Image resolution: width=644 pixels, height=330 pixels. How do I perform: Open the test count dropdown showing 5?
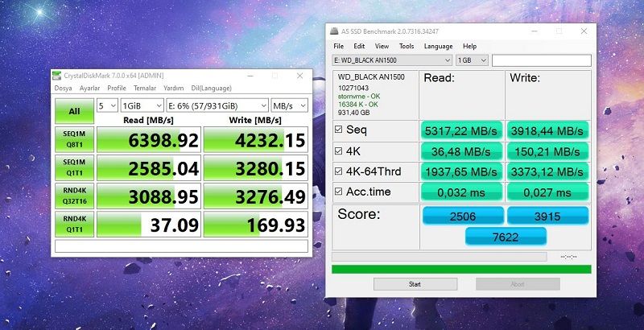click(x=107, y=106)
